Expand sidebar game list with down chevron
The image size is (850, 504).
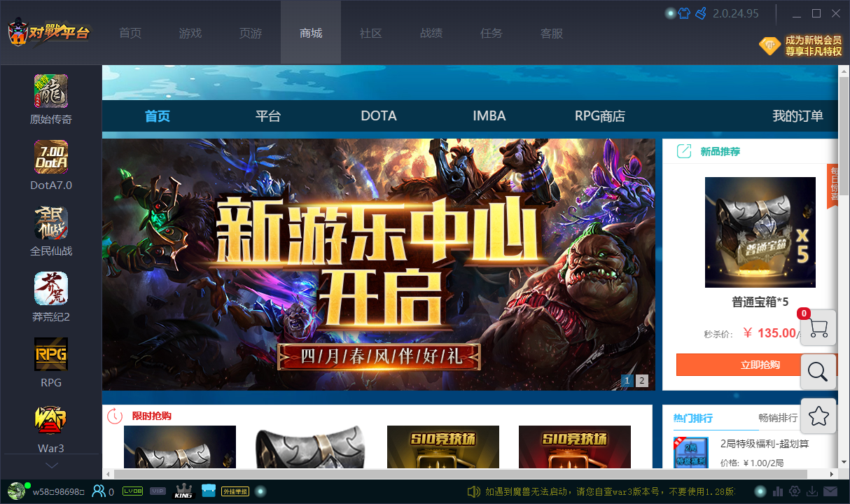[52, 465]
